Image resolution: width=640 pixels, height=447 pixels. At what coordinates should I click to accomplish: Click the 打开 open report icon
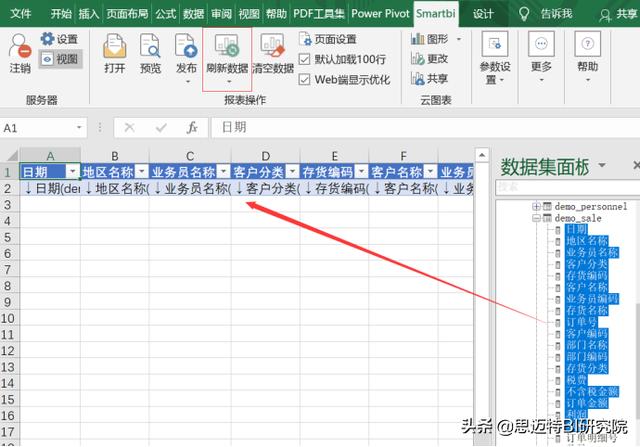[114, 46]
